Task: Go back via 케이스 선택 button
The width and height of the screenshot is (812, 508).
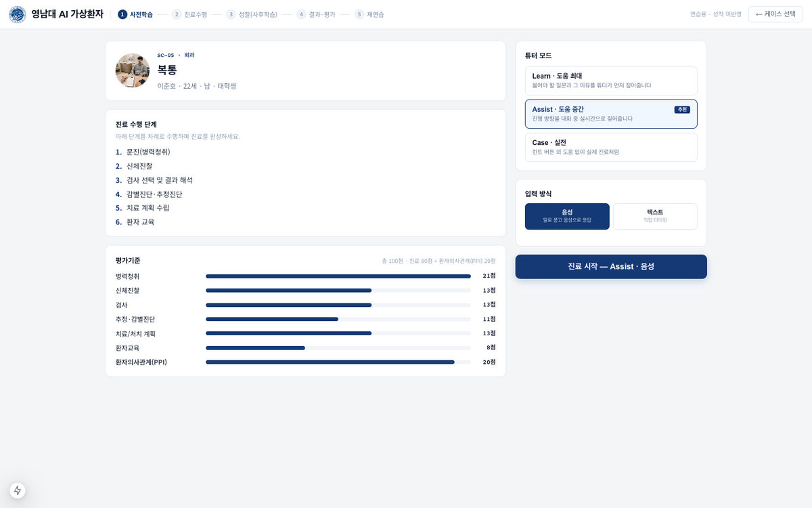Action: (x=775, y=14)
